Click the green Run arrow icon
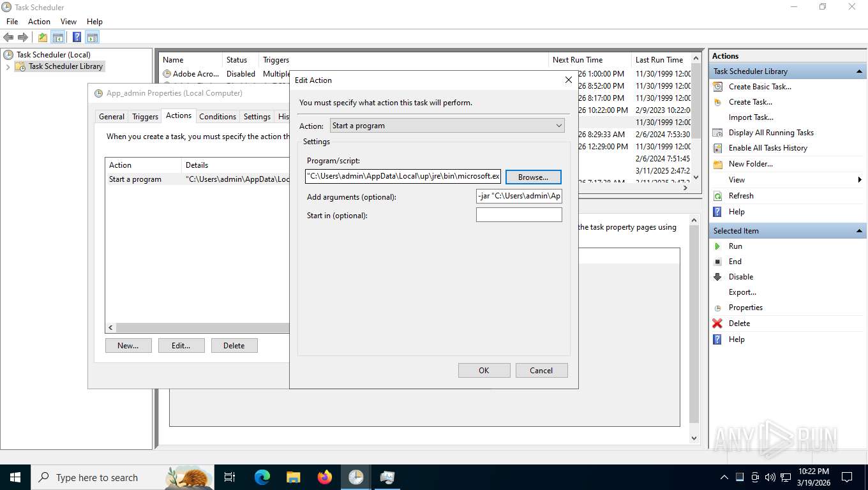The image size is (868, 490). pos(718,246)
